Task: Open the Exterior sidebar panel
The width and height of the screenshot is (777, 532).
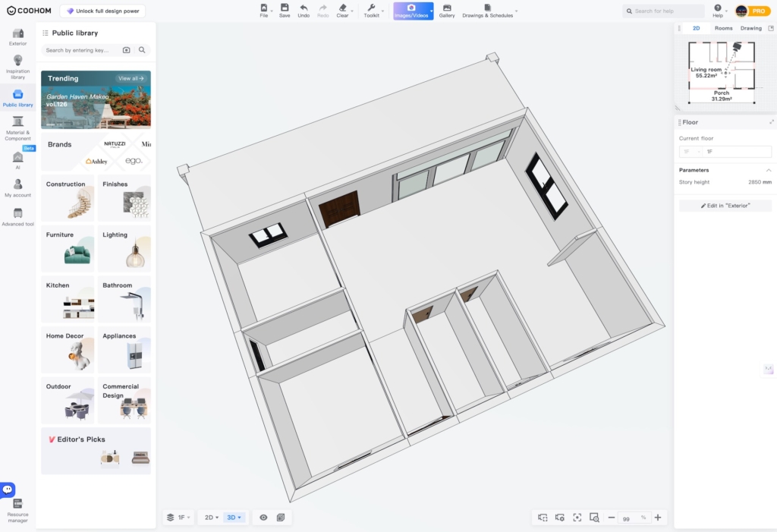Action: 17,36
